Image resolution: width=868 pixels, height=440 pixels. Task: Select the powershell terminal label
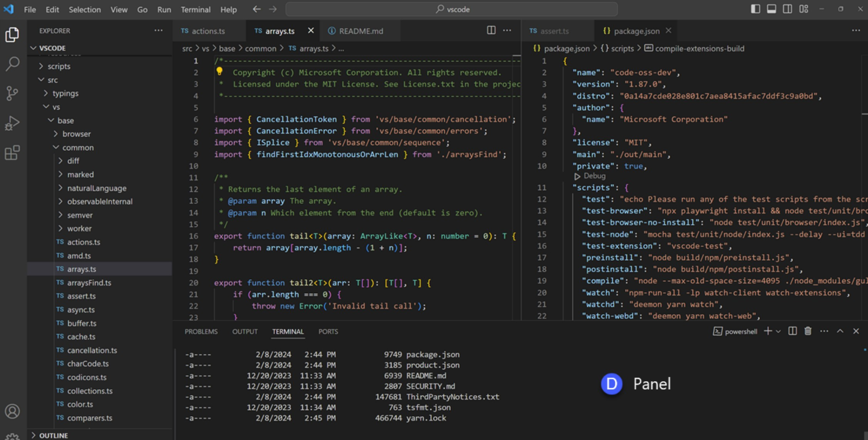point(735,332)
